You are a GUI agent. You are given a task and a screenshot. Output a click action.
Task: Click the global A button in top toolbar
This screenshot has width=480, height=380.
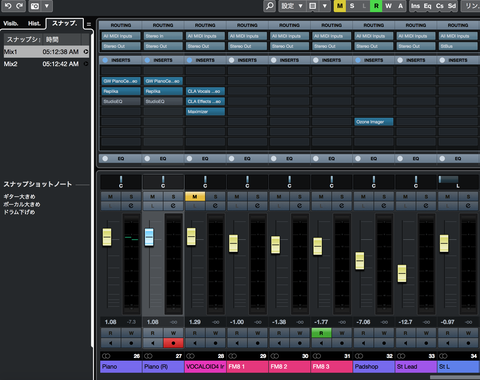(x=400, y=6)
